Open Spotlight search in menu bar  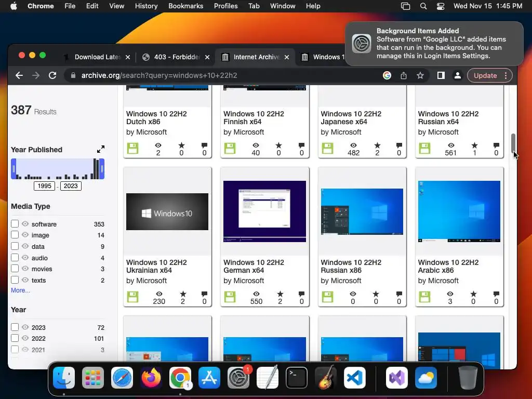click(x=423, y=6)
